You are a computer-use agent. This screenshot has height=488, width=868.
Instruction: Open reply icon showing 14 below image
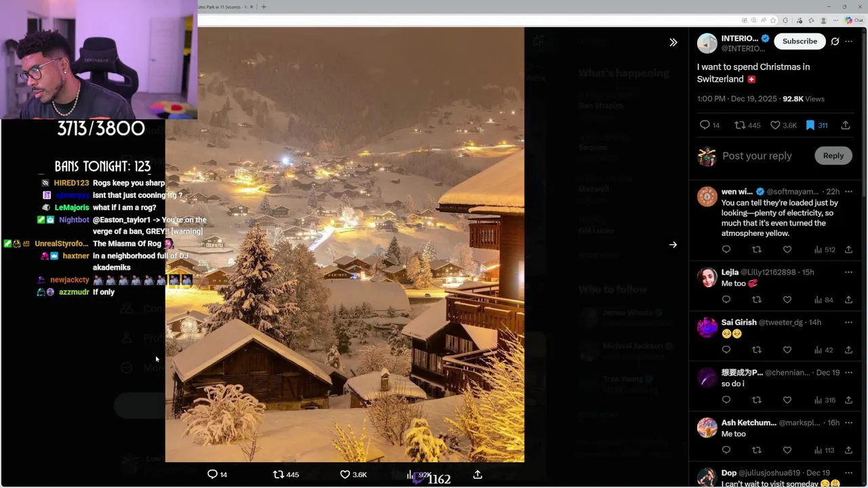[217, 474]
